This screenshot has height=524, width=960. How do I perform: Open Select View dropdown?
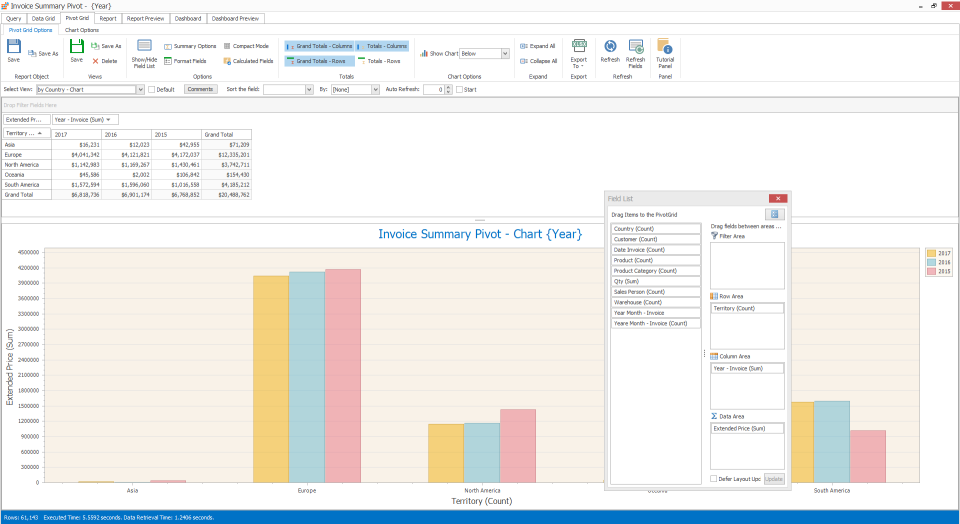point(140,89)
